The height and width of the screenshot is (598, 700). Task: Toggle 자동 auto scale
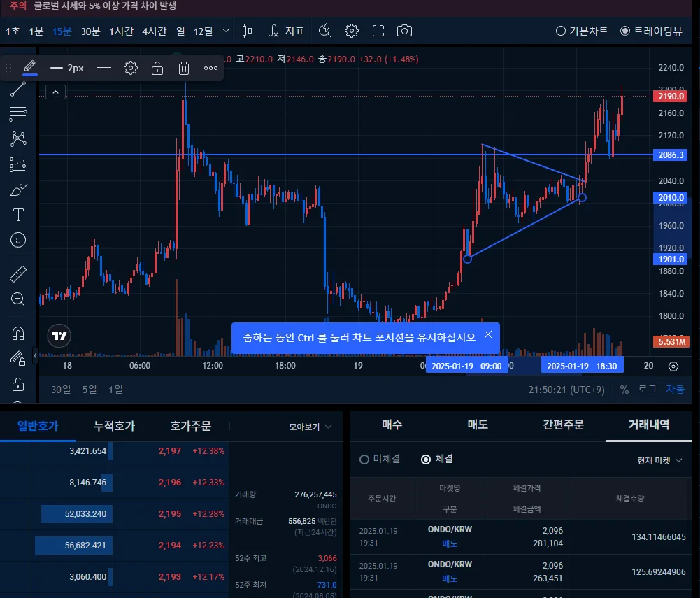point(675,390)
